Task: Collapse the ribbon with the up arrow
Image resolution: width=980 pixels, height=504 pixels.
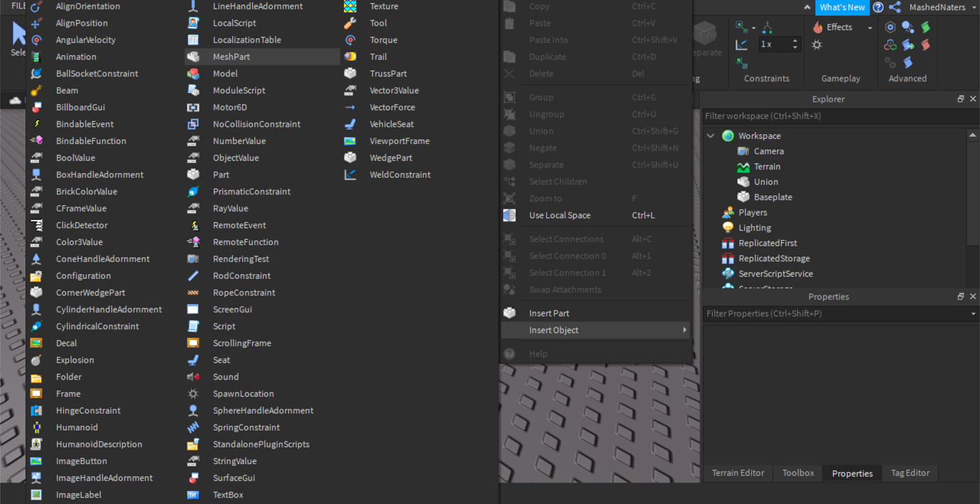Action: (x=807, y=7)
